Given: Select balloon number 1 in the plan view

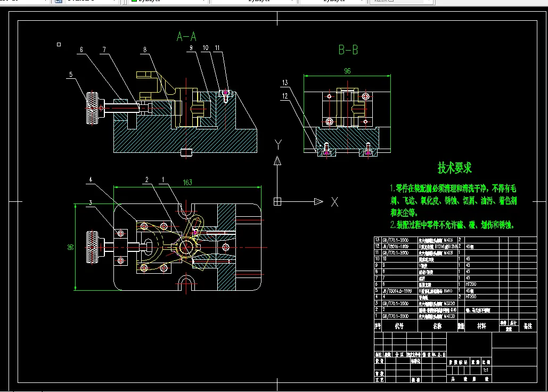Looking at the screenshot, I should click(163, 179).
